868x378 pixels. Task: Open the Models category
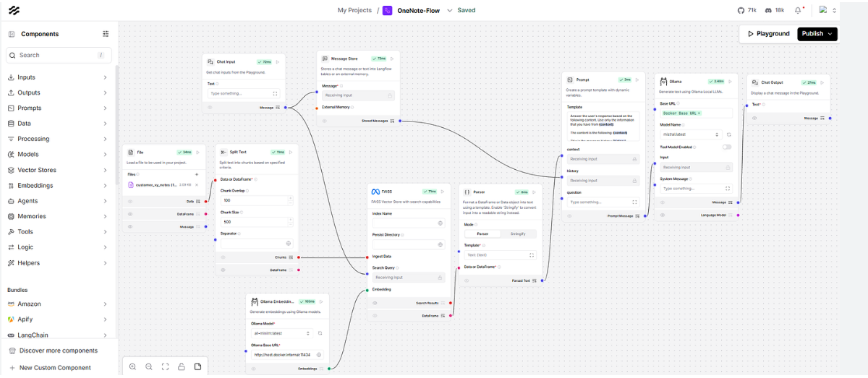point(58,154)
